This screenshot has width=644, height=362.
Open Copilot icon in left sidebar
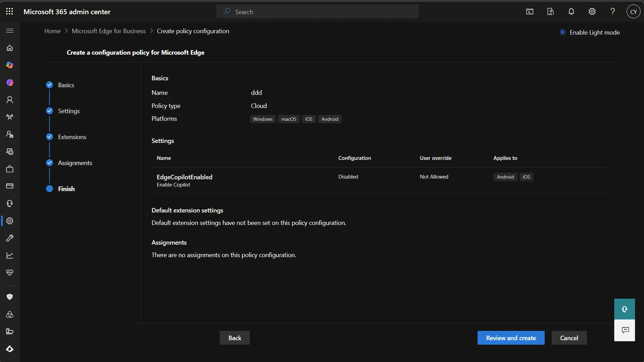click(x=10, y=65)
